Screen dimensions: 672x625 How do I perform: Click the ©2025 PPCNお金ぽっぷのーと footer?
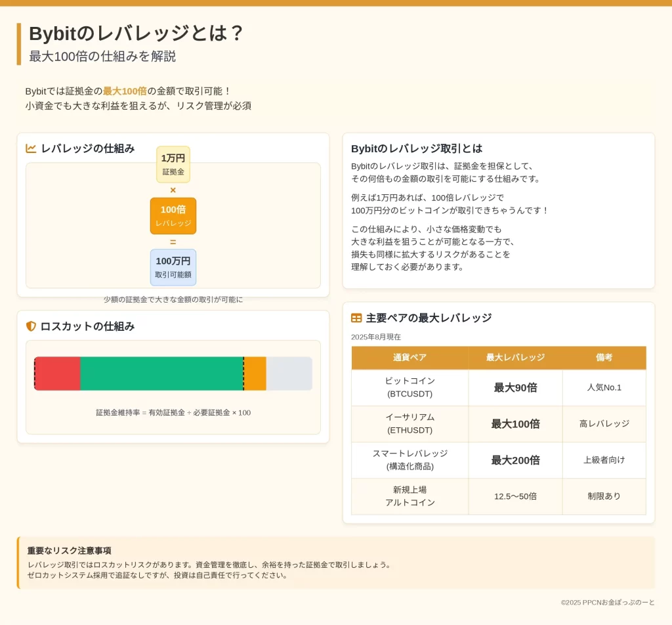coord(608,603)
